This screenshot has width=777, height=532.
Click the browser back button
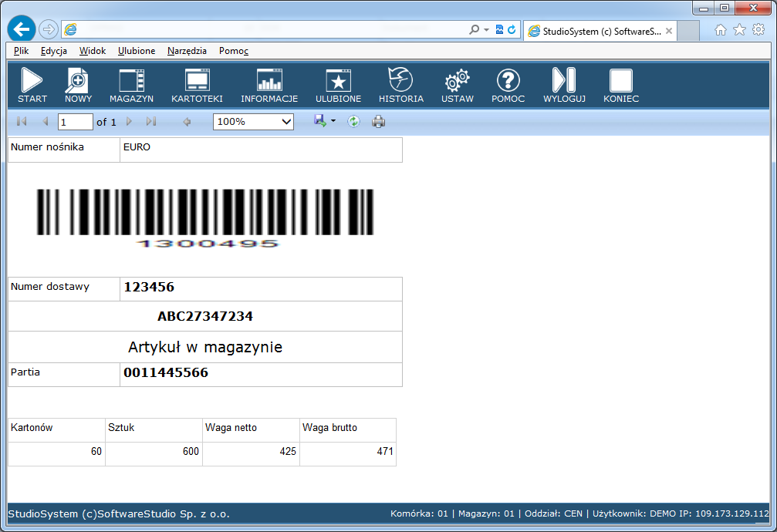click(x=22, y=30)
